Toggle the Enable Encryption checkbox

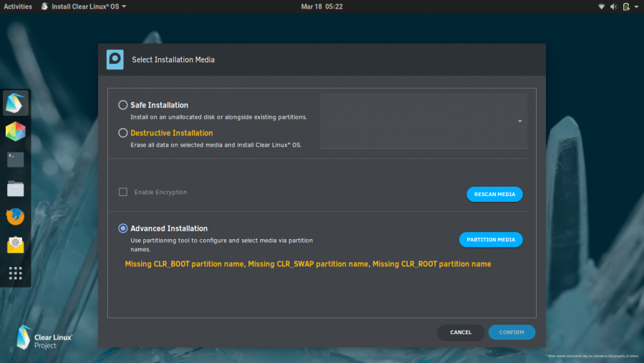[123, 192]
